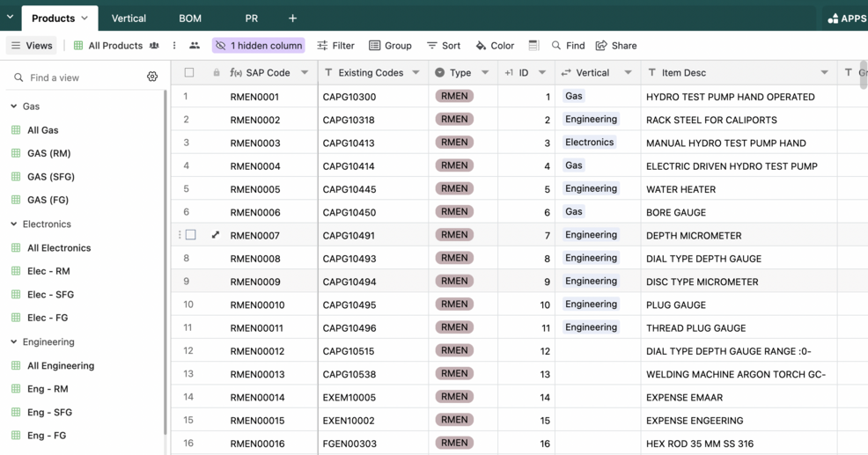Click the expand record icon on row 7

click(x=216, y=235)
